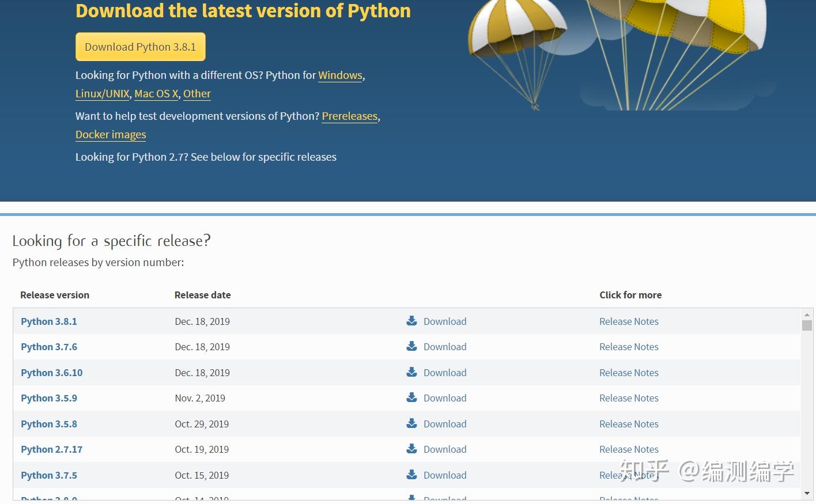Screen dimensions: 816x504
Task: Select the Python 3.8.1 release version link
Action: point(48,321)
